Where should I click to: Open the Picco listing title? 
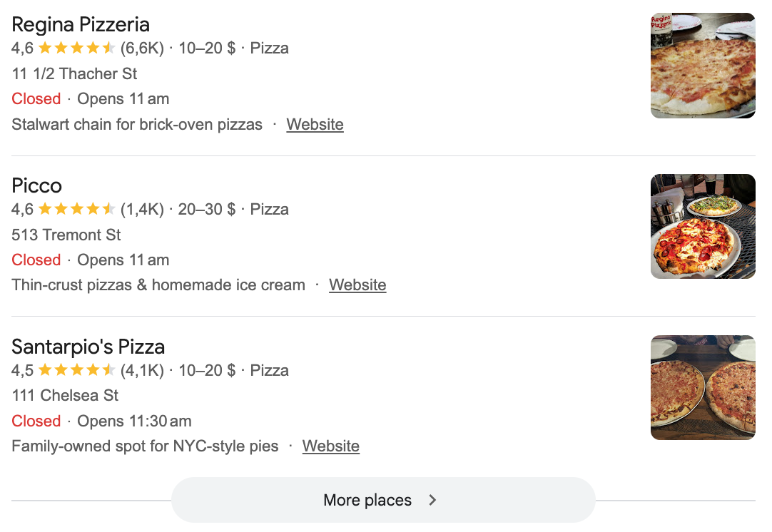pos(37,185)
